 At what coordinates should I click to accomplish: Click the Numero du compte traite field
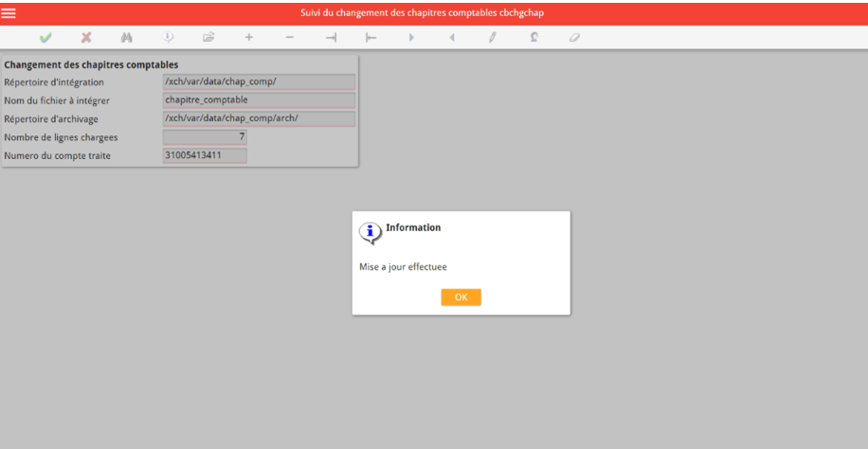pyautogui.click(x=205, y=155)
